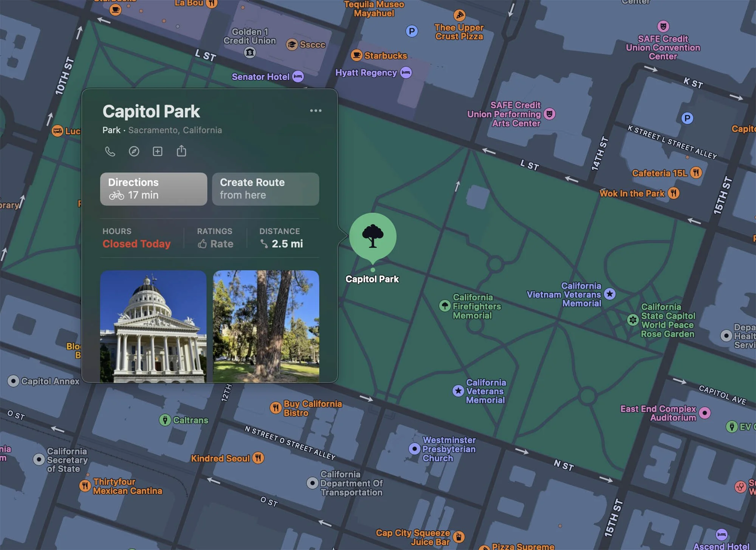756x550 pixels.
Task: Click the Pizza Supreme label
Action: point(523,546)
